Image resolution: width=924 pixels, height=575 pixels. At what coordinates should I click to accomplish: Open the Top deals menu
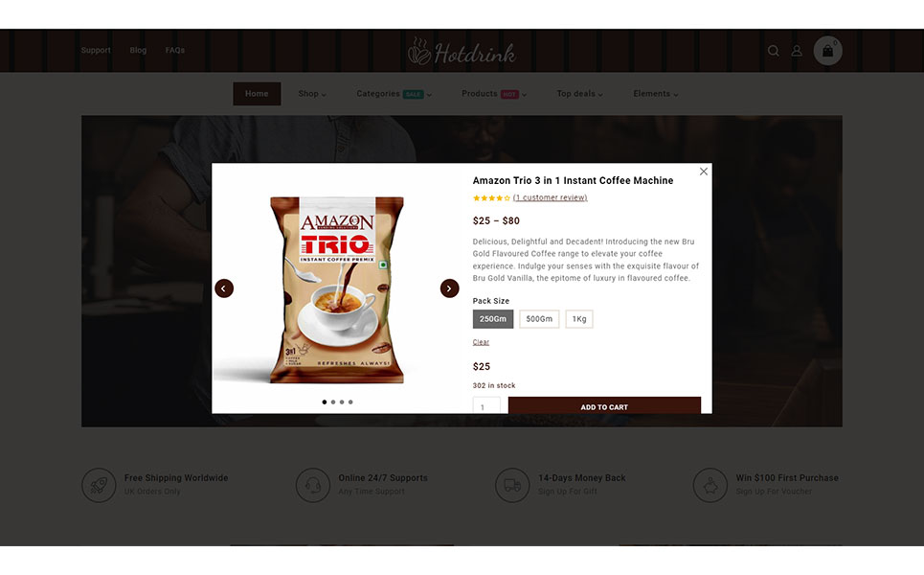coord(579,94)
